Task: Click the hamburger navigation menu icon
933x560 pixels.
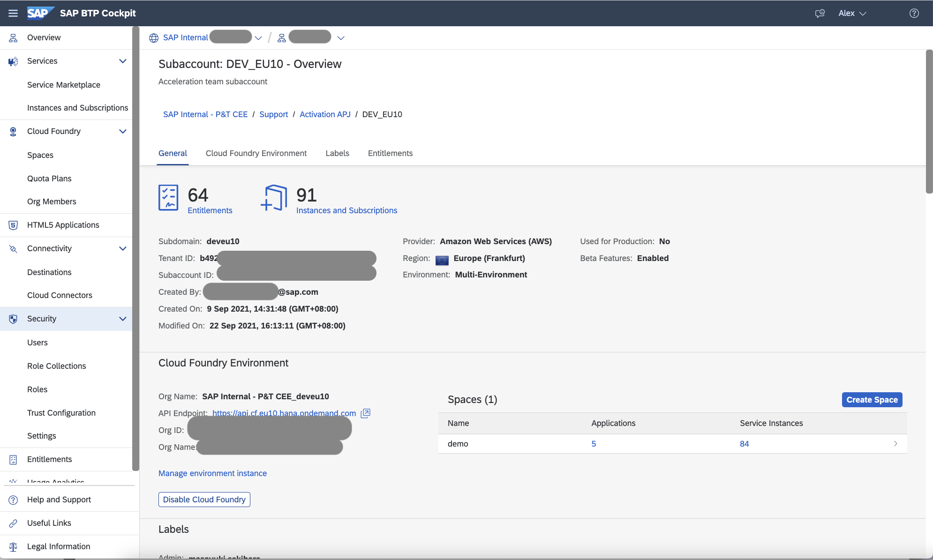Action: (x=13, y=13)
